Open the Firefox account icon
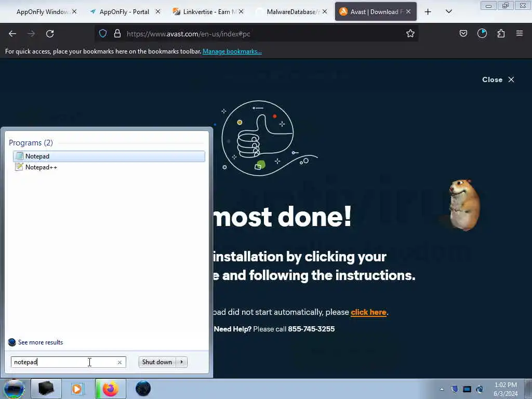 (x=482, y=34)
